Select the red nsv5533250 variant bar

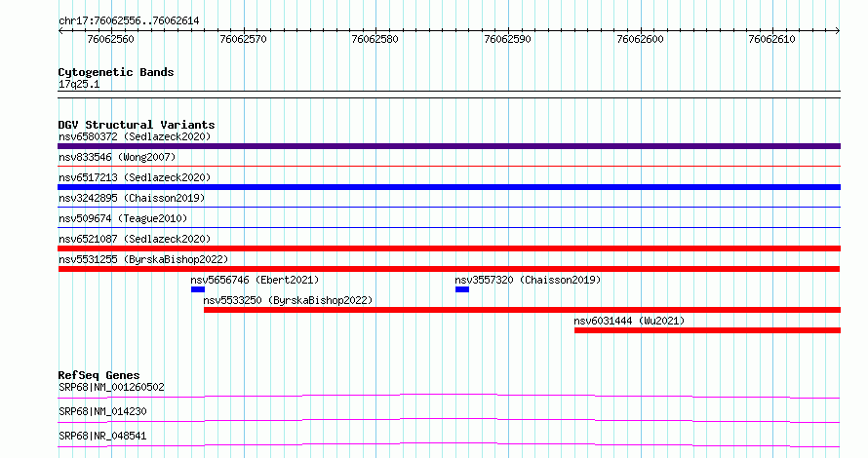point(522,310)
